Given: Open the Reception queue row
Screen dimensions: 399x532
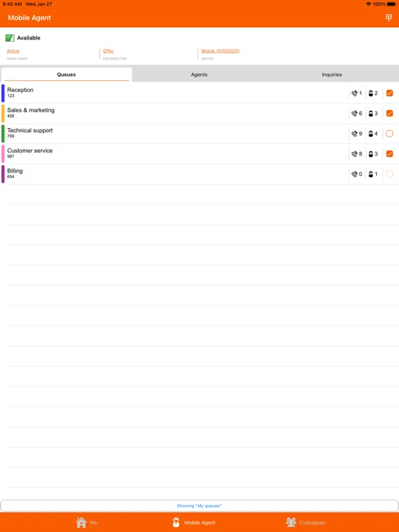Looking at the screenshot, I should (x=199, y=93).
